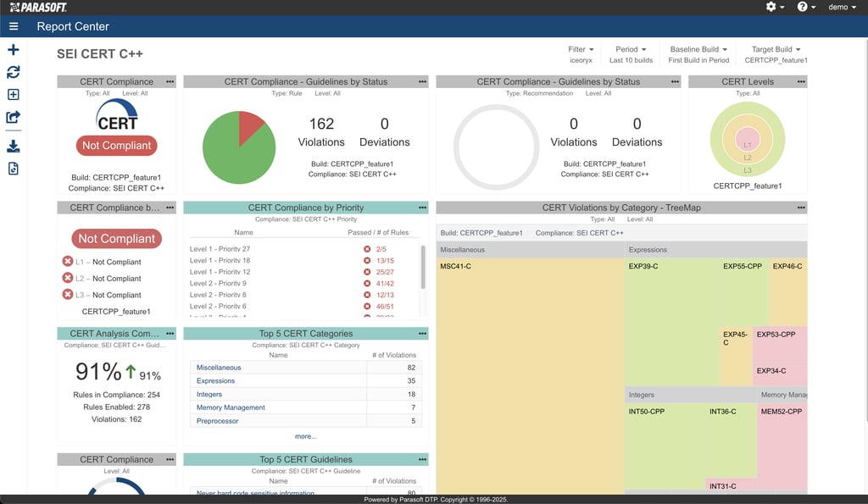Click the EXP45-C treemap block

(x=736, y=356)
